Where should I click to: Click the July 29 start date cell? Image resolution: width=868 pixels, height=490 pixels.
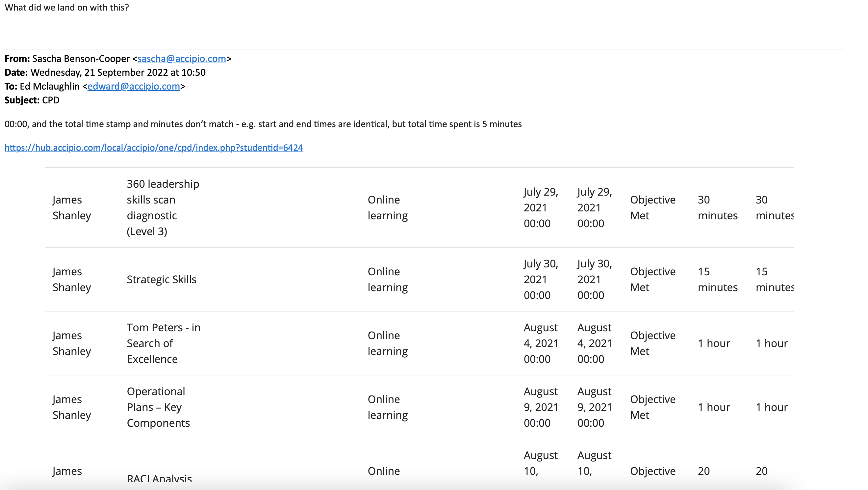(x=541, y=207)
